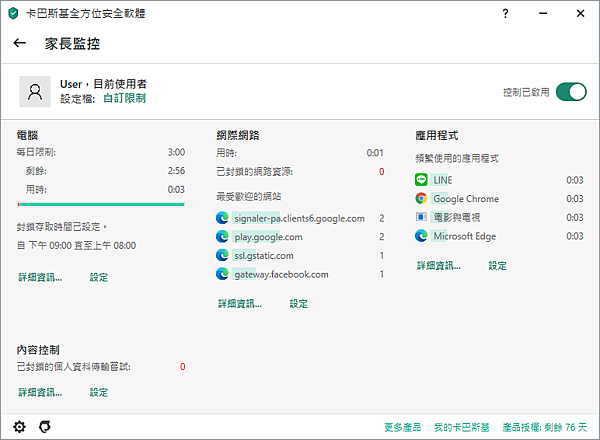Select the LINE application name
The width and height of the screenshot is (600, 440).
(x=443, y=180)
